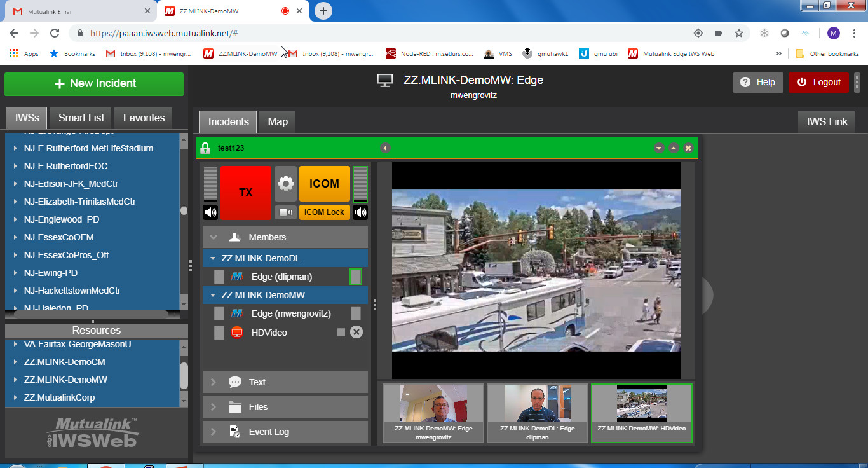Open a new browser tab
The image size is (868, 468).
pos(323,11)
